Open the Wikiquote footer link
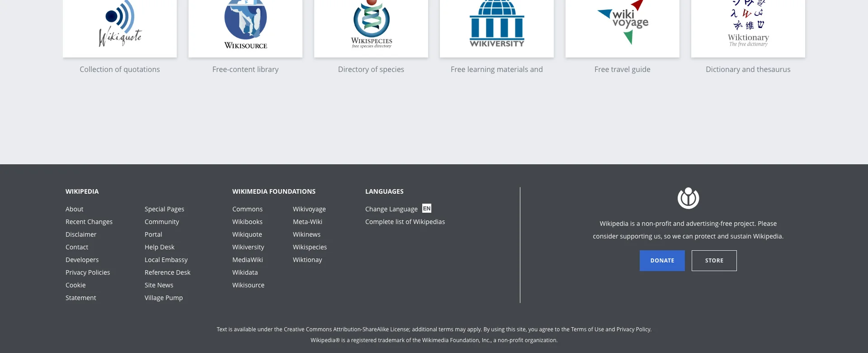This screenshot has width=868, height=353. (247, 234)
